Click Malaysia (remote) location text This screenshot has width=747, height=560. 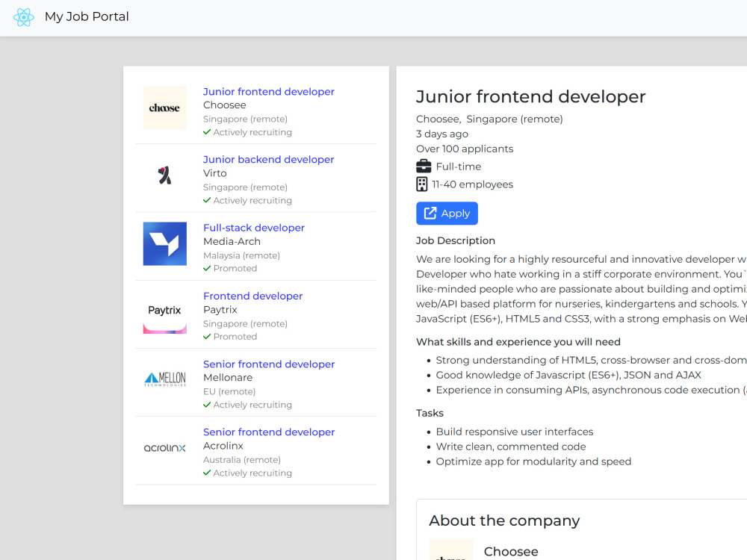241,255
